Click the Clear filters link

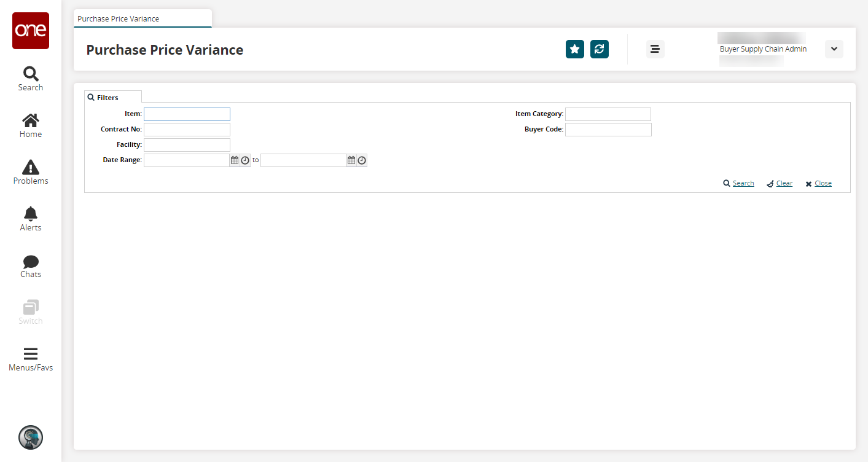pos(784,184)
